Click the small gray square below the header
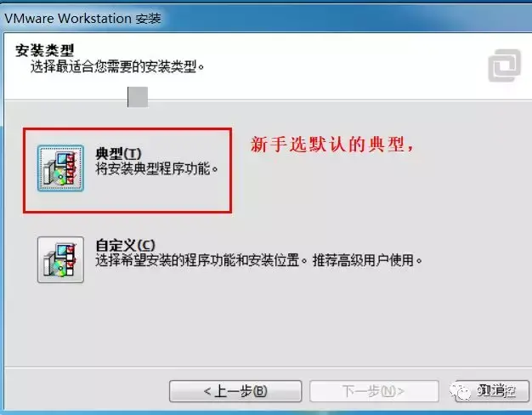 (x=138, y=97)
